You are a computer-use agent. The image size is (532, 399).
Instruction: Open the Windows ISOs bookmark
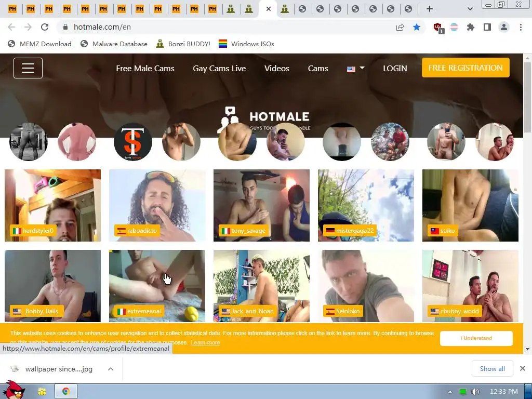pos(246,44)
